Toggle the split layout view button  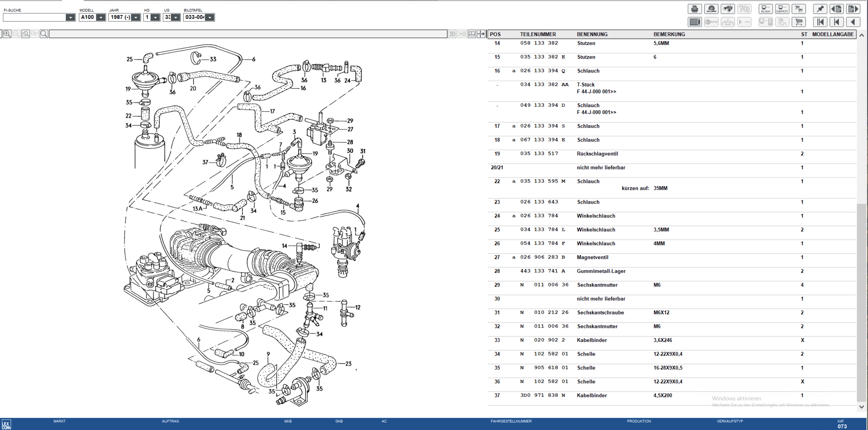[472, 34]
